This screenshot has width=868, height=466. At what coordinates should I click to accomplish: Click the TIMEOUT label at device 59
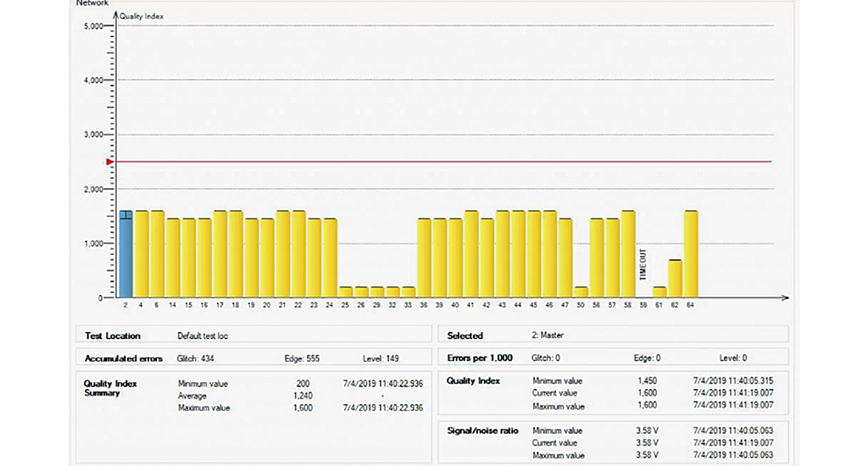point(643,265)
